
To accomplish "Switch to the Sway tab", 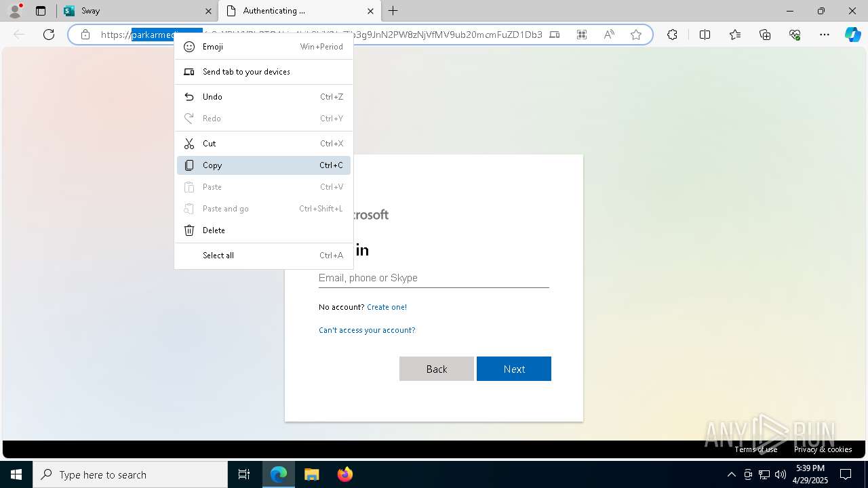I will [x=136, y=11].
